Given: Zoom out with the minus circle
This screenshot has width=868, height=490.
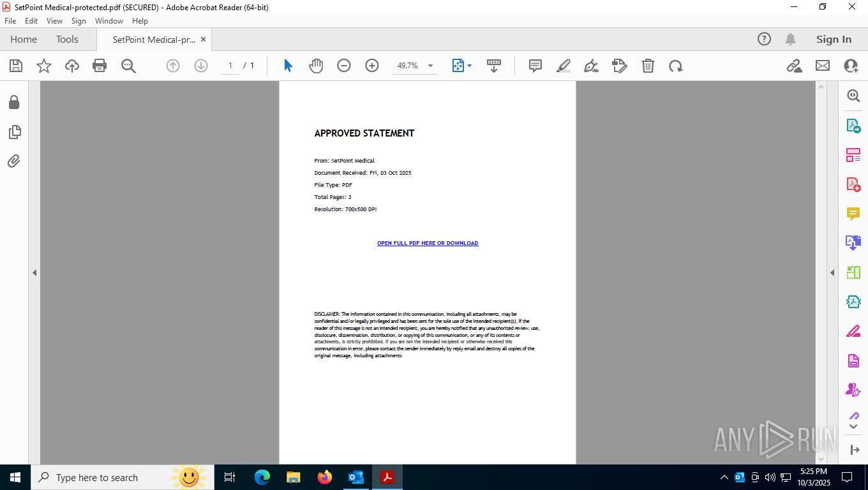Looking at the screenshot, I should pos(344,66).
